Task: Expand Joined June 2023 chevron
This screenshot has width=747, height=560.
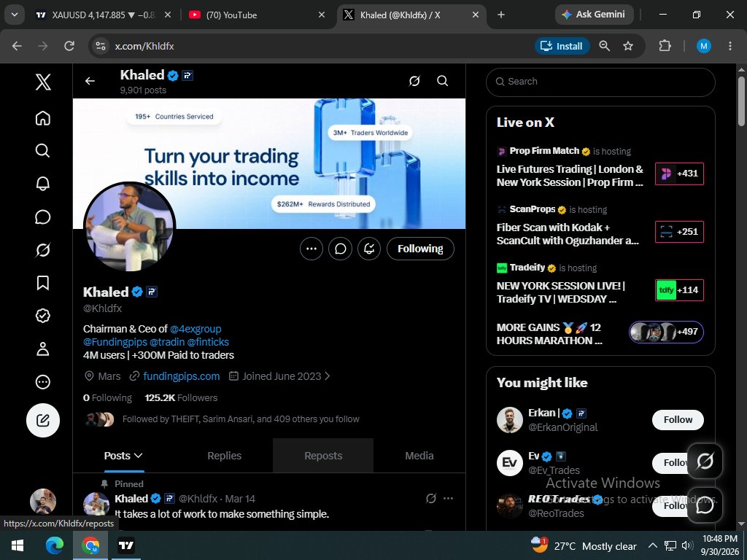Action: [328, 376]
